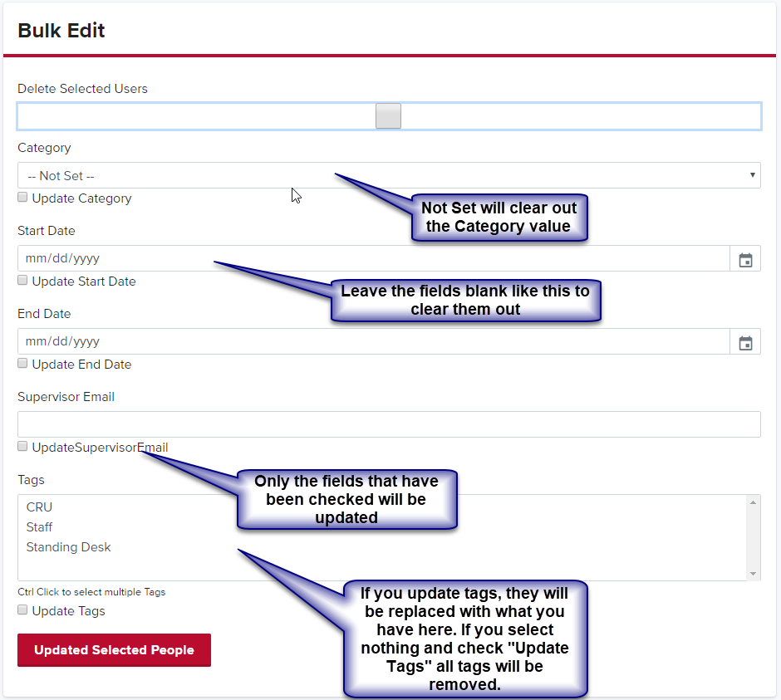The width and height of the screenshot is (781, 700).
Task: Check Update Start Date
Action: click(22, 280)
